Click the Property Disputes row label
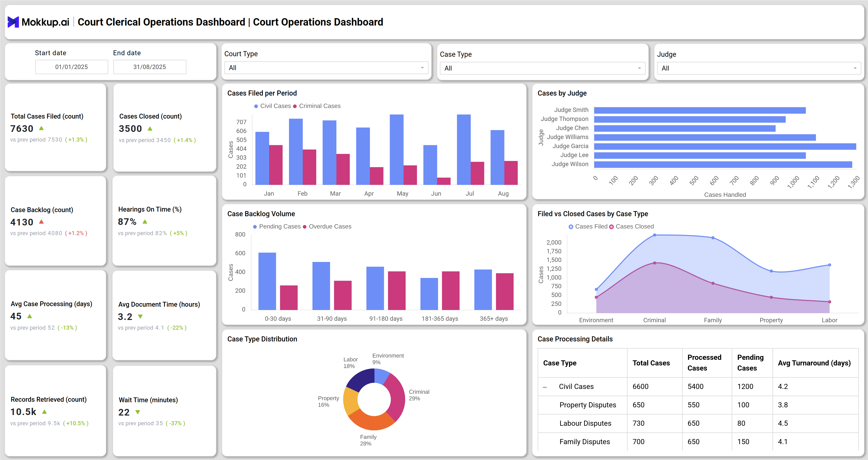Viewport: 868px width, 460px height. [x=588, y=405]
